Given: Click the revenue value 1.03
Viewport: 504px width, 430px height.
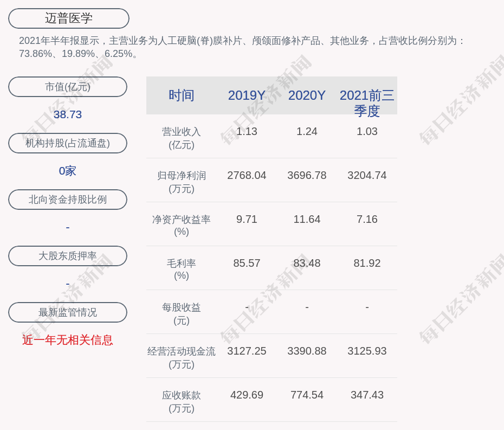Looking at the screenshot, I should pos(367,132).
